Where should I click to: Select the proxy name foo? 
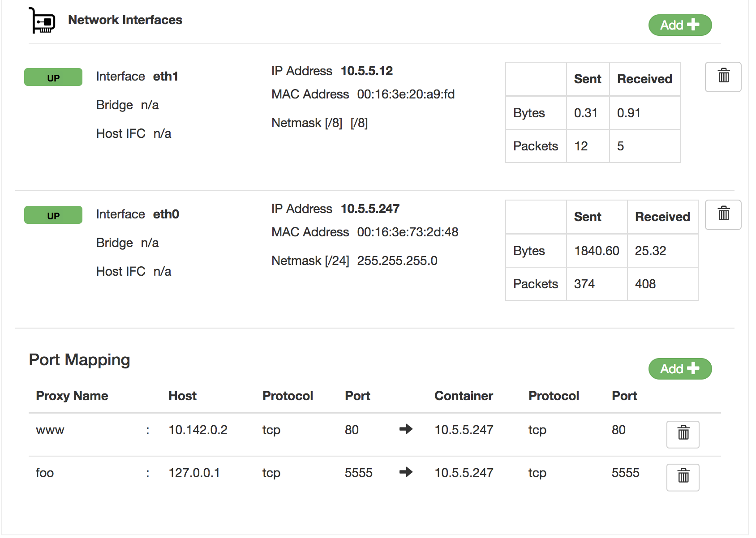coord(44,473)
